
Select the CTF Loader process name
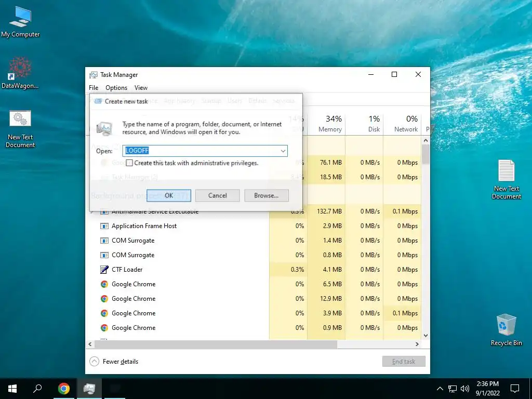(x=127, y=270)
